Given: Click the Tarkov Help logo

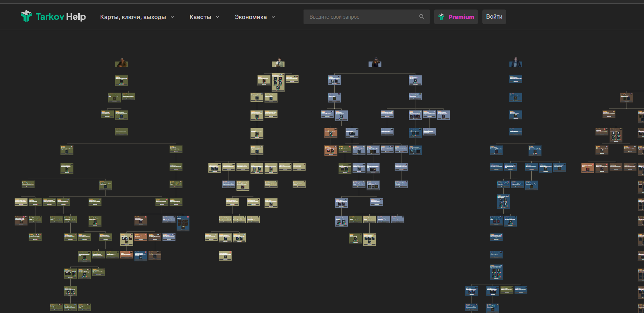Looking at the screenshot, I should [x=53, y=16].
